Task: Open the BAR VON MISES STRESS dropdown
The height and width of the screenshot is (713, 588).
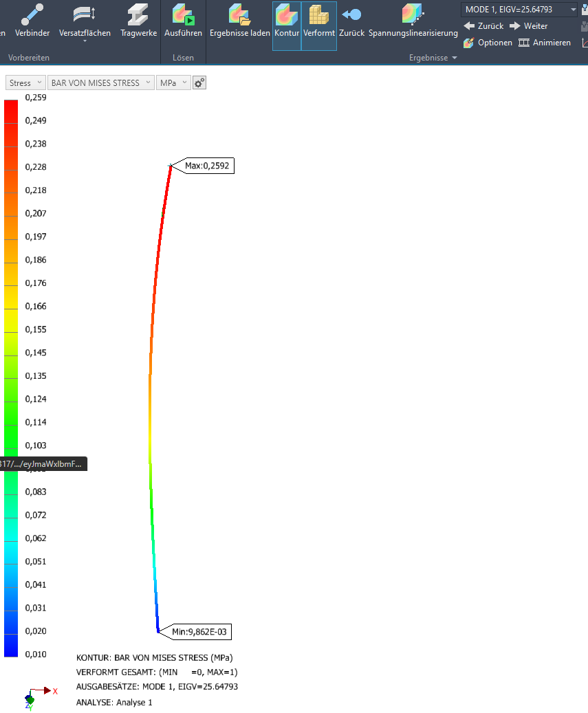Action: (100, 82)
